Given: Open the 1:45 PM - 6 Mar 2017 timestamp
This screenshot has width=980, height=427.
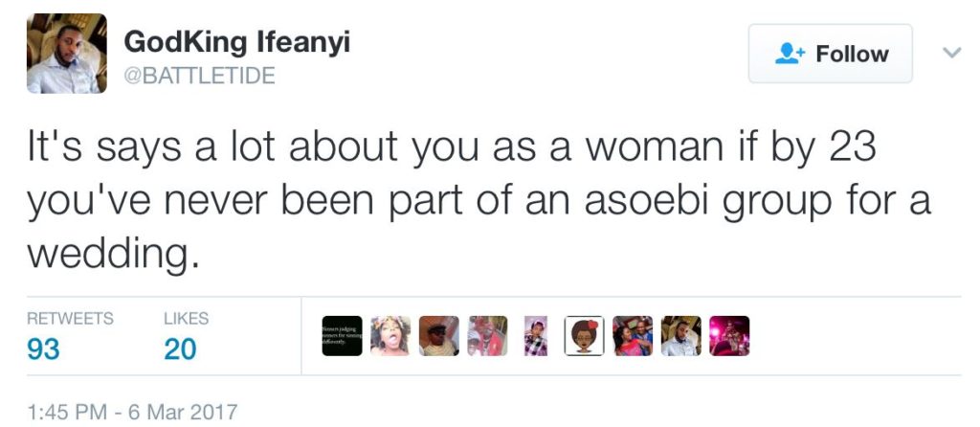Looking at the screenshot, I should point(132,413).
